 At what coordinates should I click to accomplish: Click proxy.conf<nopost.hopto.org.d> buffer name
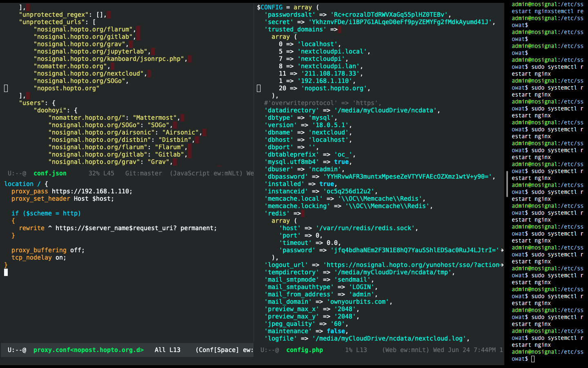(x=88, y=350)
